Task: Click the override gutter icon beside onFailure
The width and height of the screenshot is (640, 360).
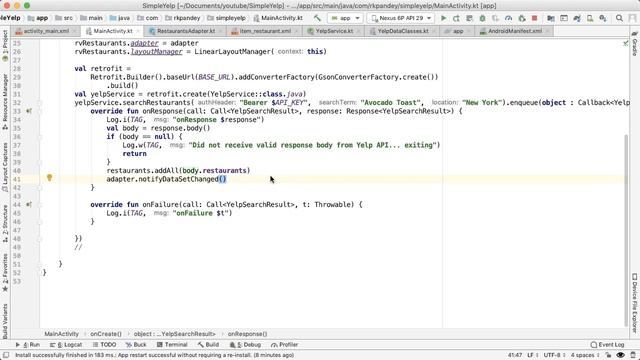Action: (x=29, y=204)
